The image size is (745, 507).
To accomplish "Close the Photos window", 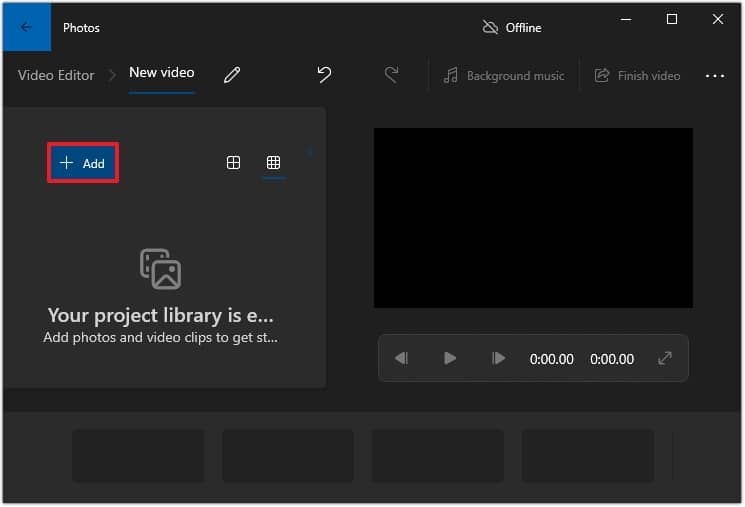I will coord(718,19).
